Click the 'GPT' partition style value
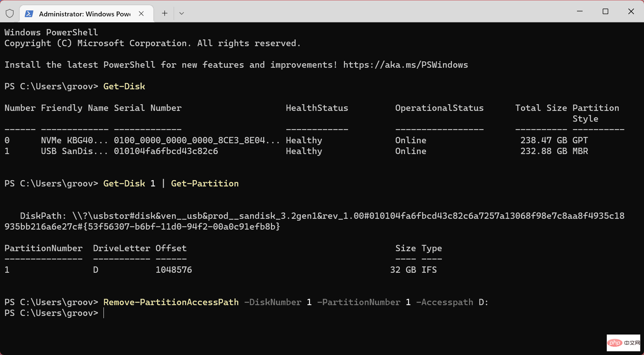644x355 pixels. [x=580, y=140]
